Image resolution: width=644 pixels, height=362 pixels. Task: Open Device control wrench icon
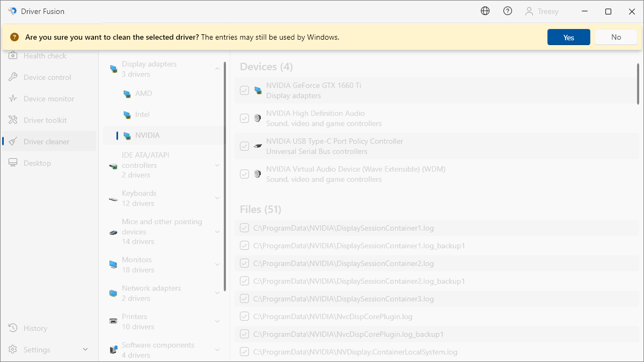[13, 77]
